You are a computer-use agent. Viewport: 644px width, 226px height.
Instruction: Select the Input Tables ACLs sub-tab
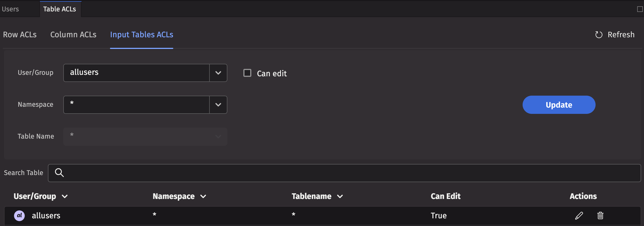pyautogui.click(x=142, y=35)
